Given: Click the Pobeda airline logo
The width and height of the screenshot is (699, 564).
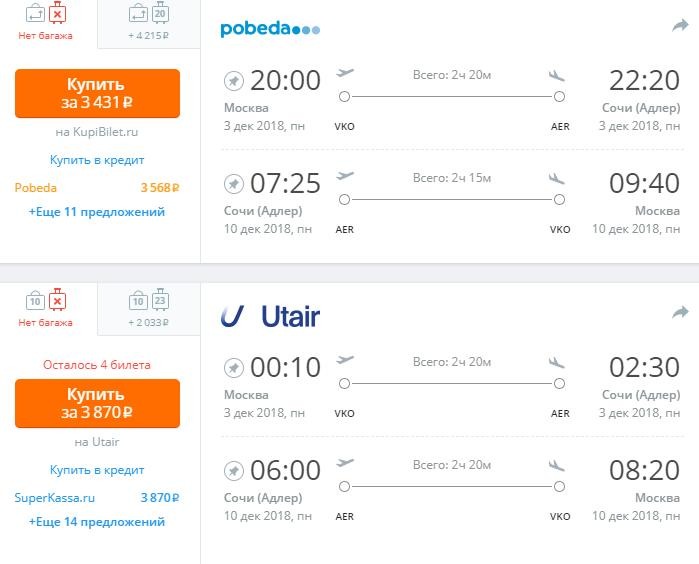Looking at the screenshot, I should tap(270, 29).
